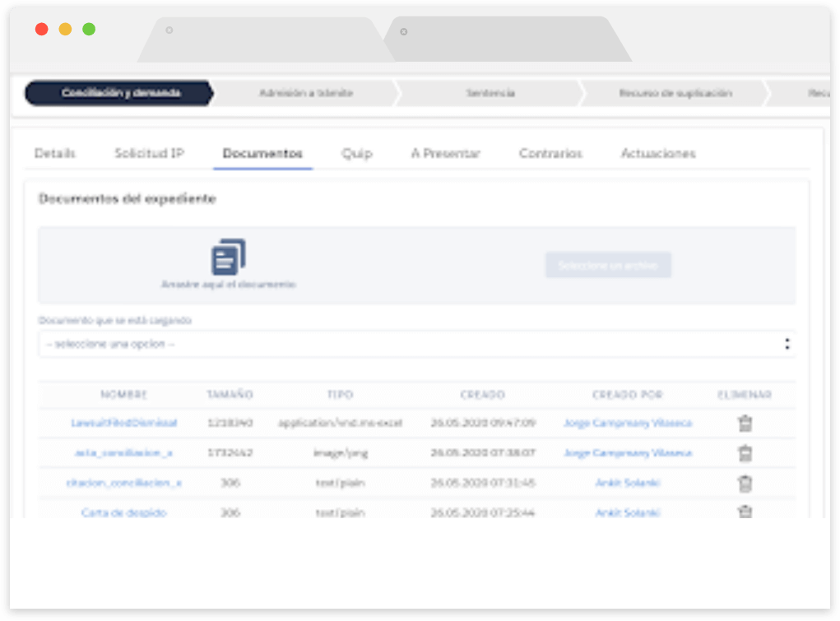Viewport: 840px width, 621px height.
Task: Click the 'image/png' type cell
Action: tap(340, 452)
